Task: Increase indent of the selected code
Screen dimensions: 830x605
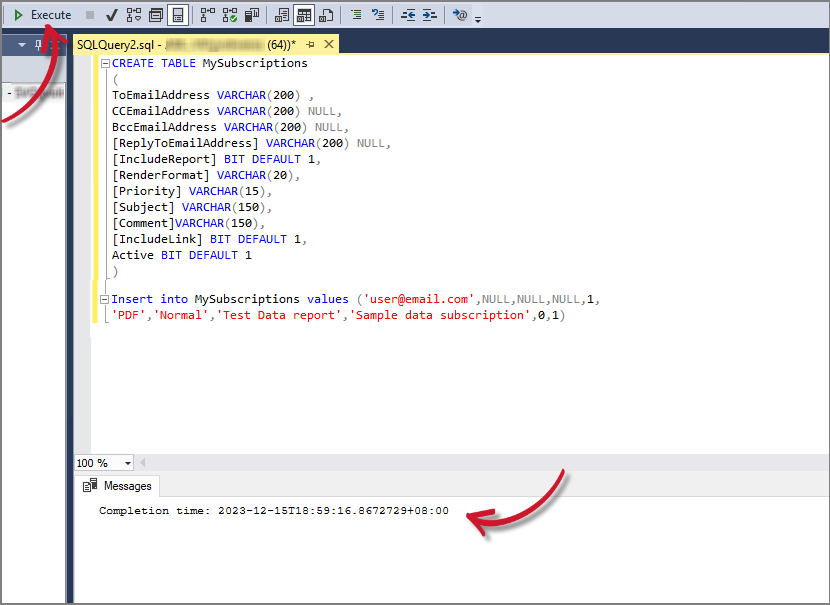Action: pos(428,14)
